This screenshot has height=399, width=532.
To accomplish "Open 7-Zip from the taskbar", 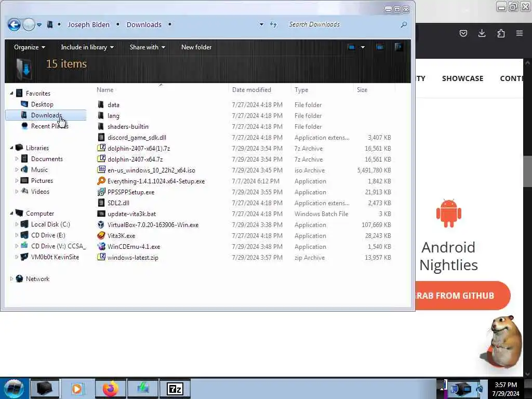I will [175, 389].
